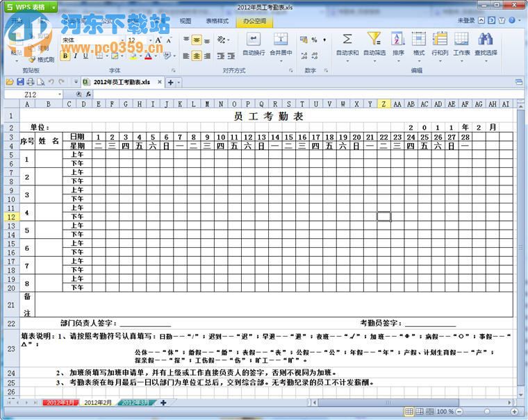
Task: Click the 未登录 login link
Action: (x=465, y=21)
